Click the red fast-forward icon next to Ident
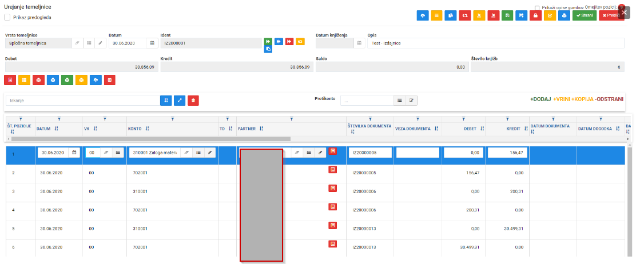The width and height of the screenshot is (644, 264). [x=289, y=42]
